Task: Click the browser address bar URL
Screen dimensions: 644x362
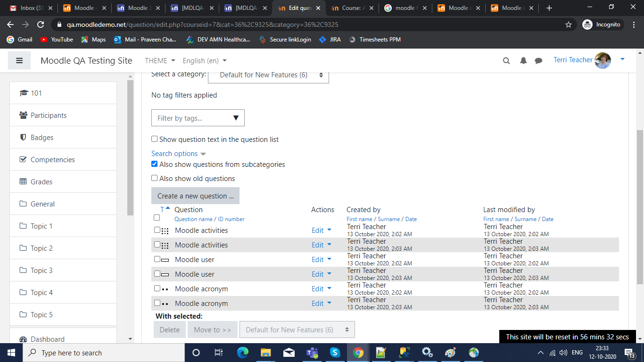Action: 202,25
